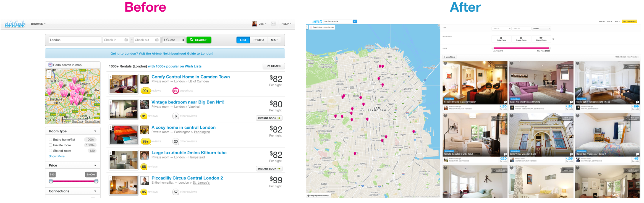Click the London location input field
The height and width of the screenshot is (203, 644).
click(75, 40)
